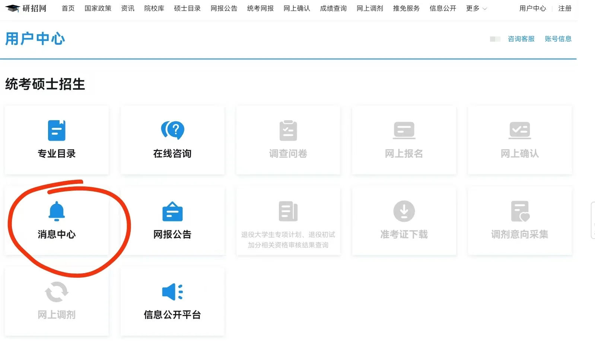Open 统考网报 in navigation bar

coord(260,8)
